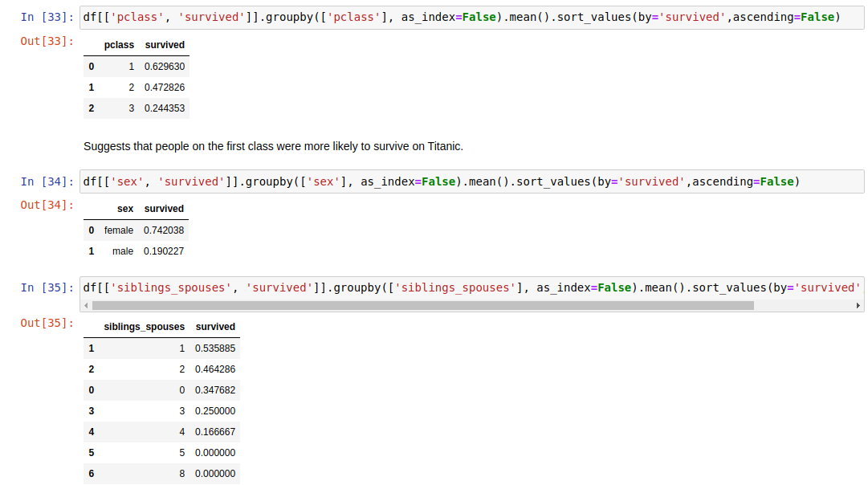The height and width of the screenshot is (485, 868).
Task: Click the survived header in pclass table
Action: click(165, 45)
